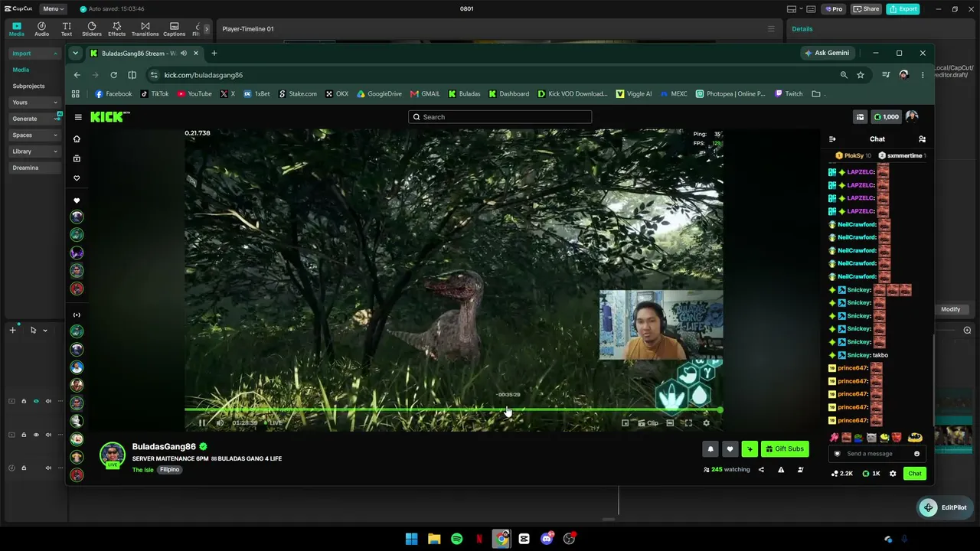Open the Windows Start menu

pos(411,539)
